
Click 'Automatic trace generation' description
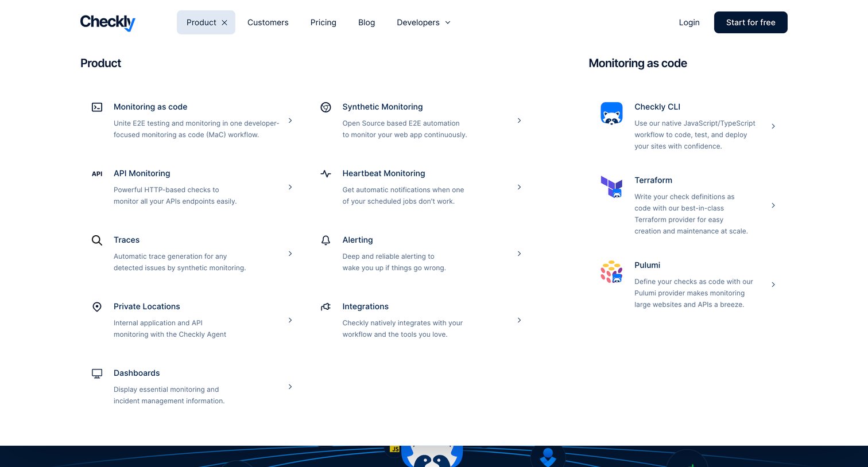[x=180, y=262]
